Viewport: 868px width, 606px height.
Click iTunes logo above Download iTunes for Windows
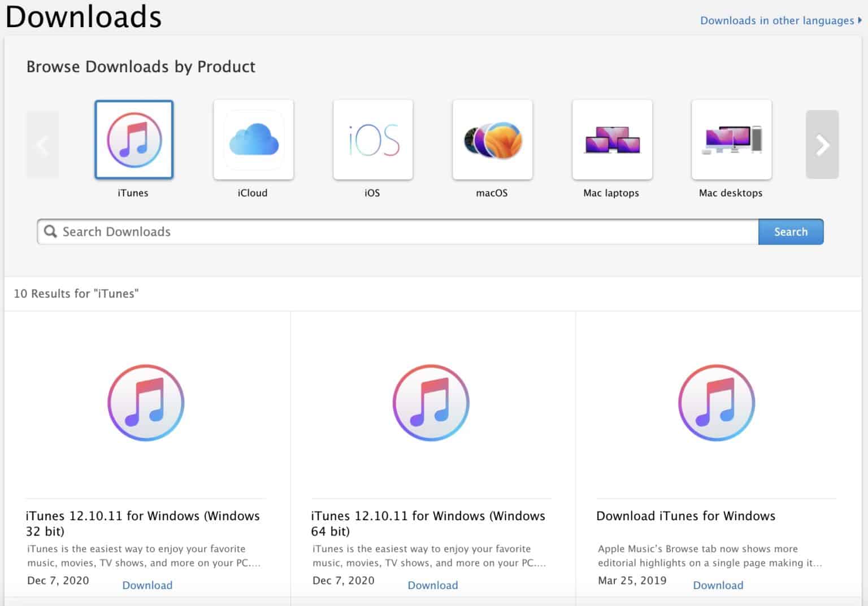pos(716,403)
